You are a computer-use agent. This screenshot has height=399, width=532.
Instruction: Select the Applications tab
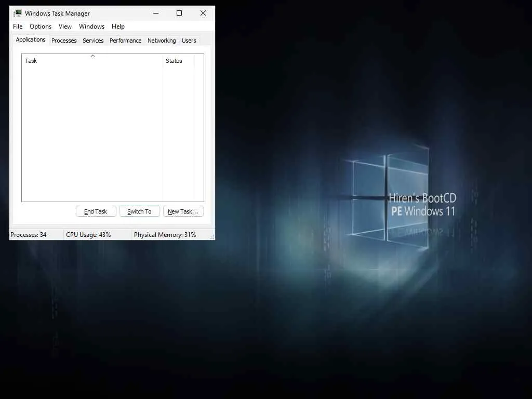coord(31,39)
